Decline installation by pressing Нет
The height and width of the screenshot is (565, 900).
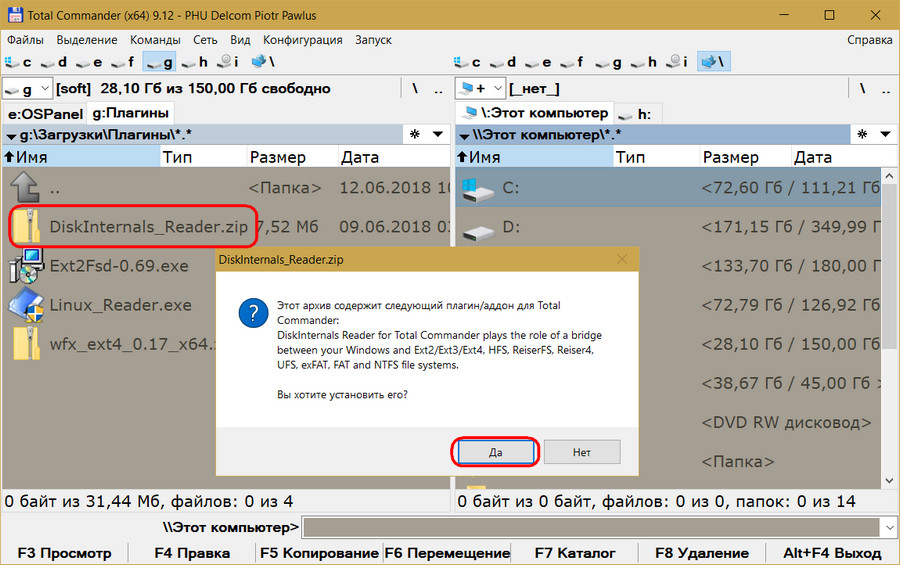tap(582, 452)
